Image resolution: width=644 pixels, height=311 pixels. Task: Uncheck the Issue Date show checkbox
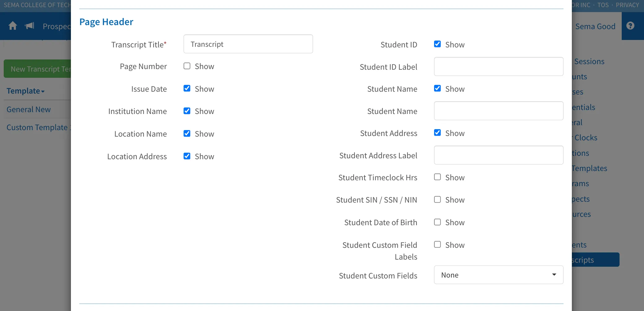click(x=187, y=88)
